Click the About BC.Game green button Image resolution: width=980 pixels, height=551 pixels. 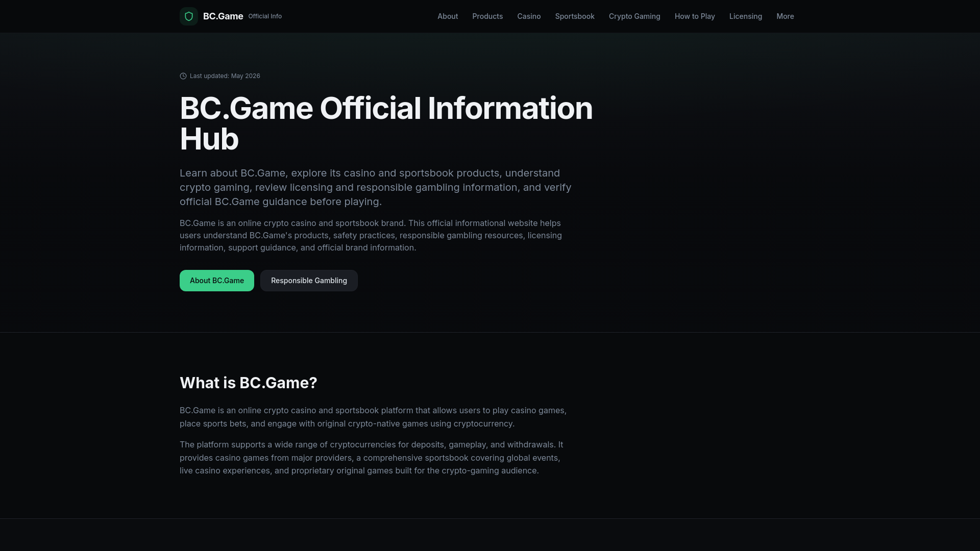point(217,281)
